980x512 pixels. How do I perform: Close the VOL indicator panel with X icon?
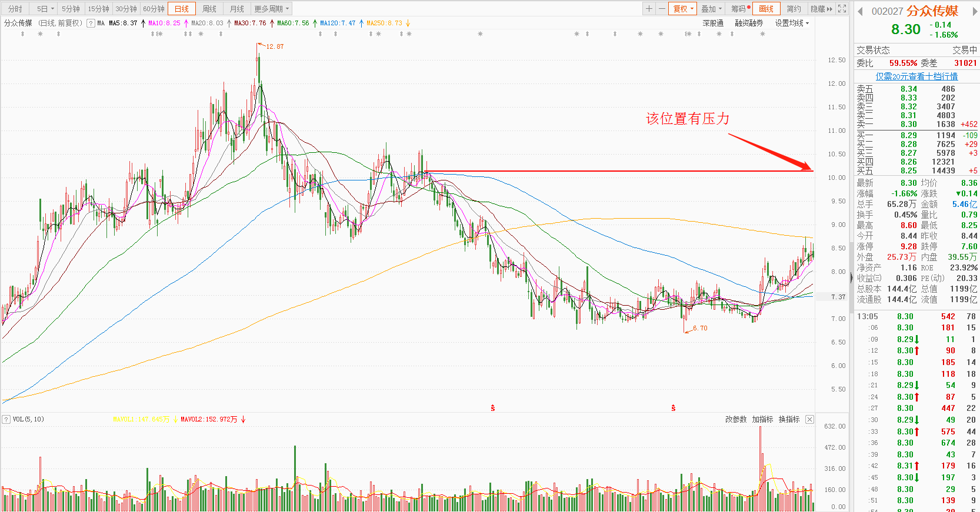click(x=809, y=419)
